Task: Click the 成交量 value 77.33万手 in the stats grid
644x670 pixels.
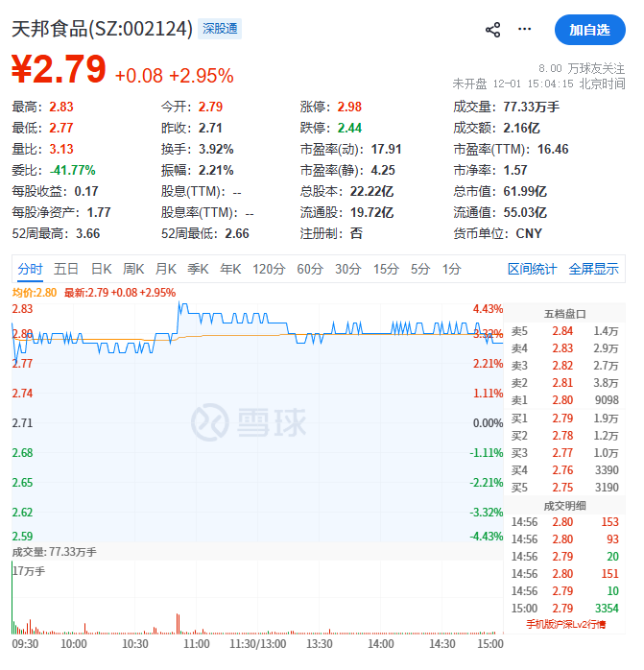Action: click(x=531, y=107)
